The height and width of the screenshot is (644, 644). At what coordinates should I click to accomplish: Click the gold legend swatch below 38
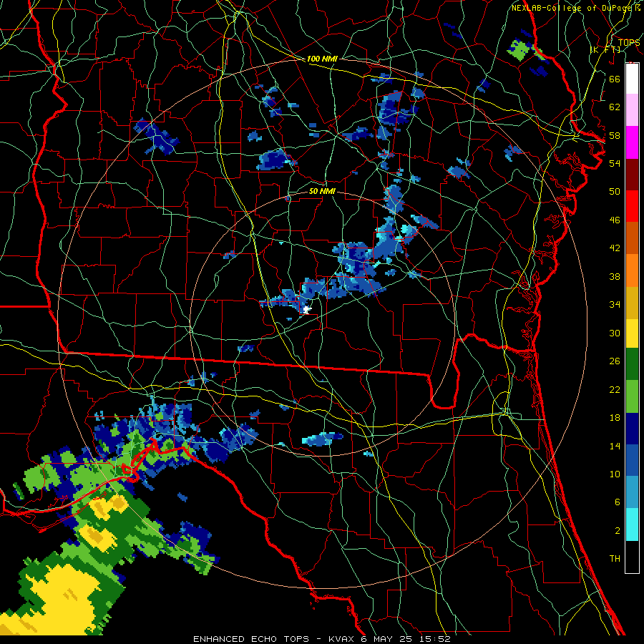click(632, 303)
